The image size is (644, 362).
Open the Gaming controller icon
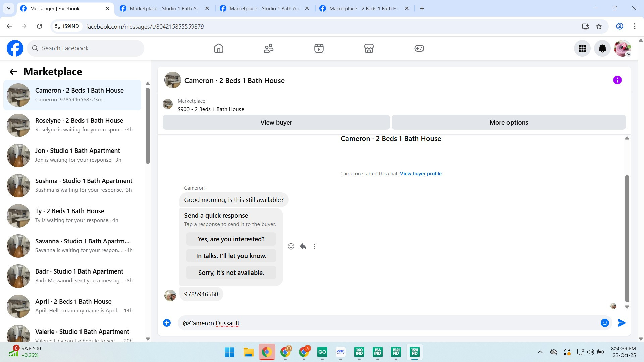point(419,48)
